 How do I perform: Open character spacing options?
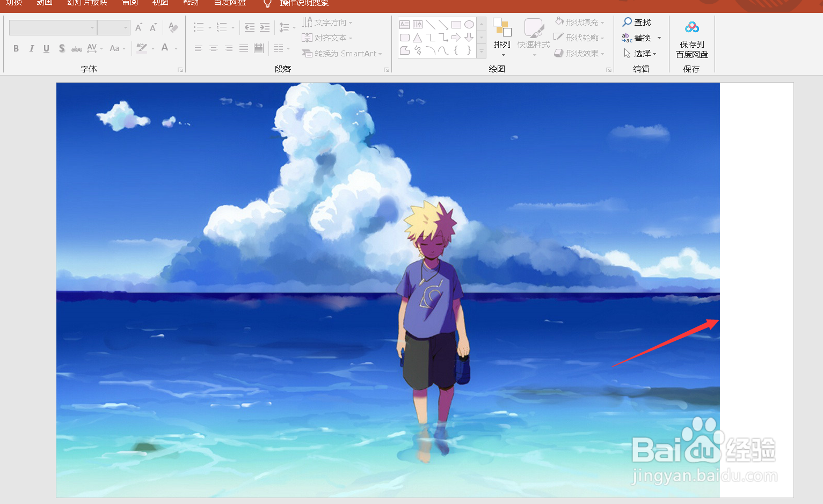tap(94, 48)
